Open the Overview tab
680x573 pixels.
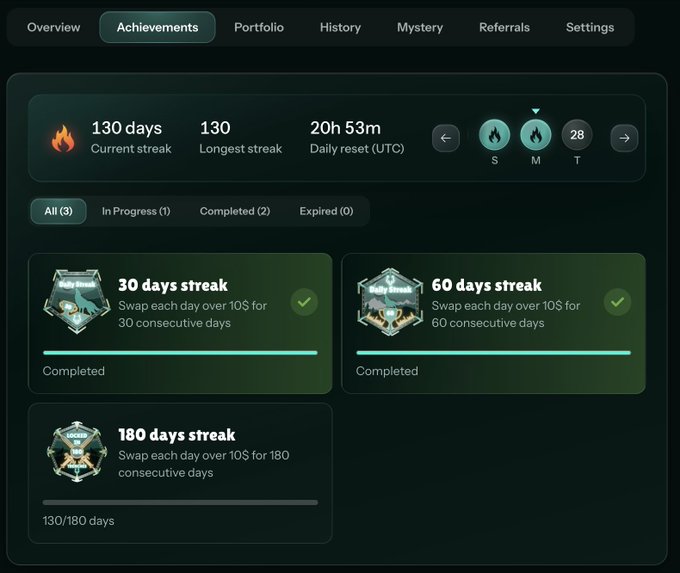(x=53, y=27)
